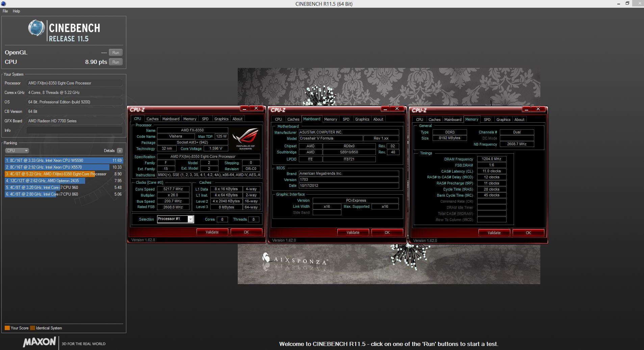This screenshot has width=644, height=350.
Task: Restore down the CINEBENCH main window
Action: tap(627, 3)
